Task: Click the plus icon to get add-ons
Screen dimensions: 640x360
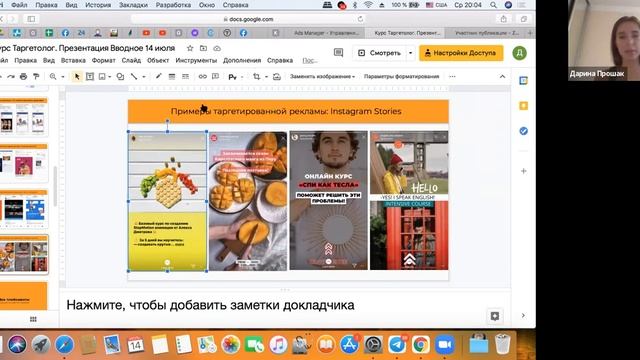Action: 523,171
